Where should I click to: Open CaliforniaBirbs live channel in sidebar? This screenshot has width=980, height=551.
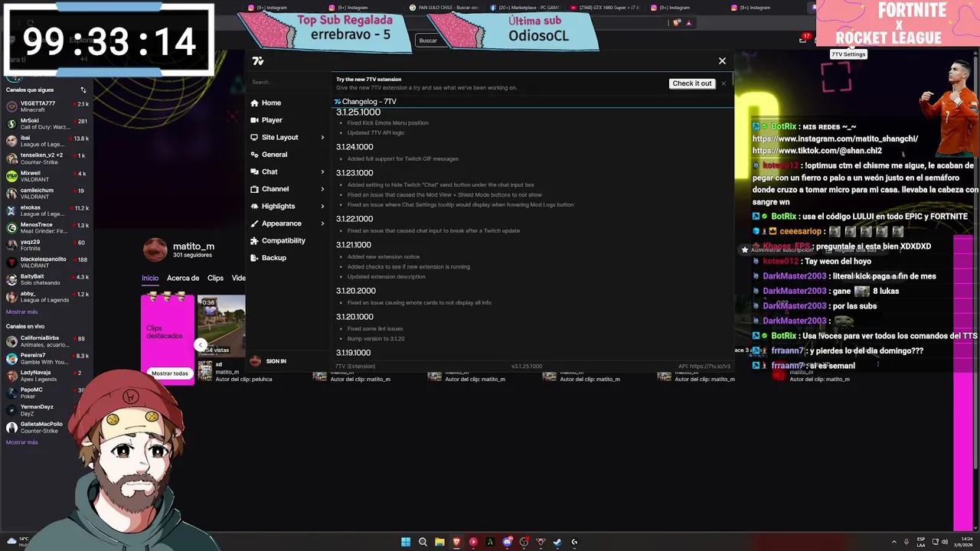coord(47,341)
